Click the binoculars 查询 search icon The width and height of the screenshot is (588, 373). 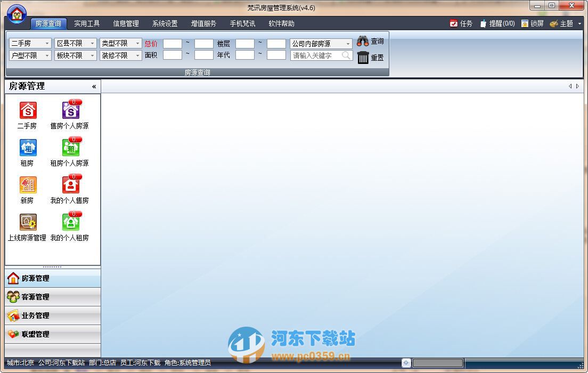coord(363,40)
